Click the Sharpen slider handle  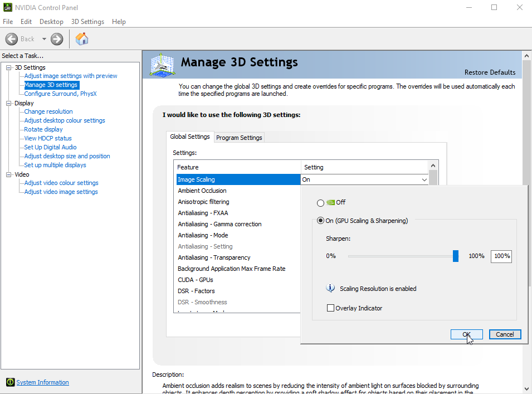pos(456,256)
